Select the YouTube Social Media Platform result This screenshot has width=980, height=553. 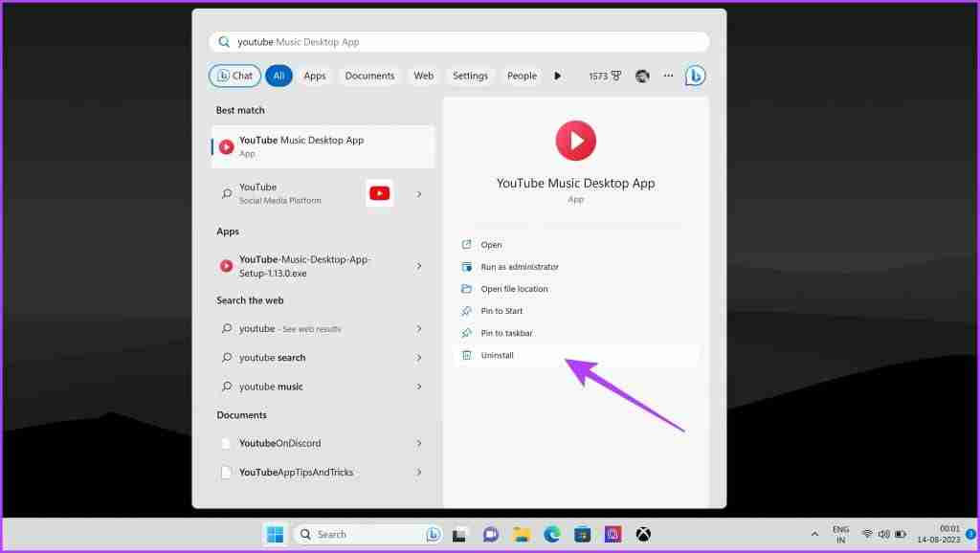(x=323, y=193)
